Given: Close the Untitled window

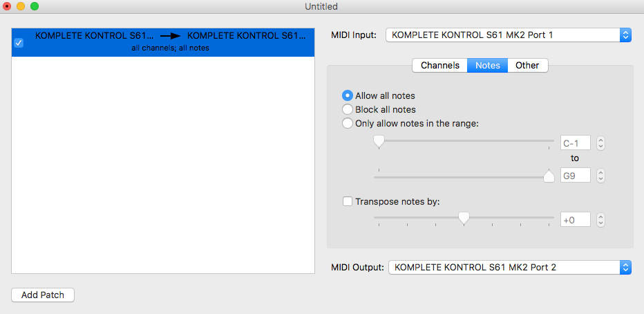Looking at the screenshot, I should [7, 7].
